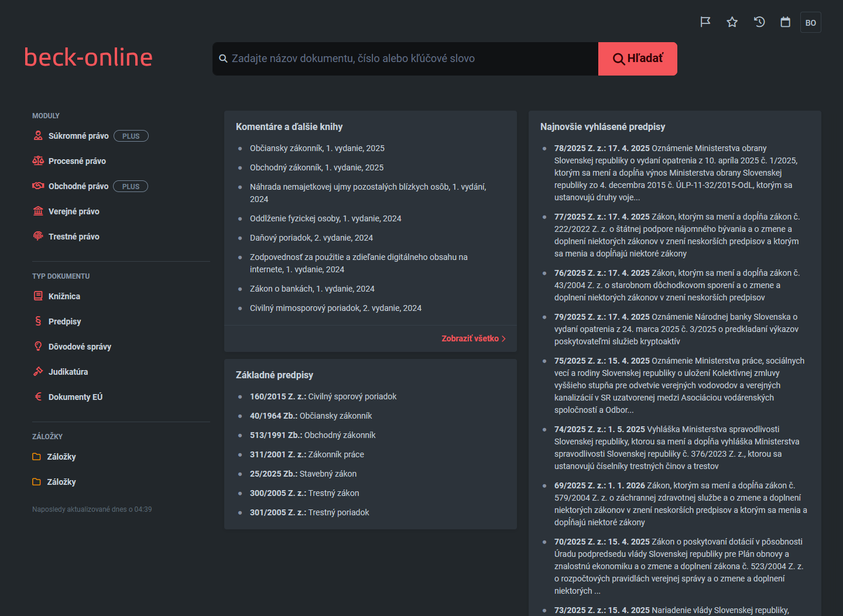Screen dimensions: 843x616
Task: Open regulation 79/2025 Z. z.
Action: (676, 329)
